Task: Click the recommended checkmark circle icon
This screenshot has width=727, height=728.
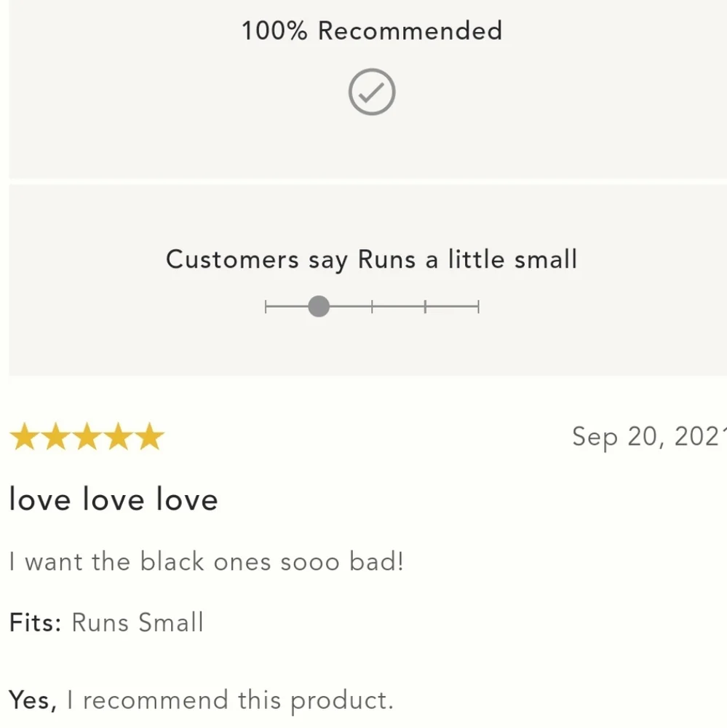Action: point(372,92)
